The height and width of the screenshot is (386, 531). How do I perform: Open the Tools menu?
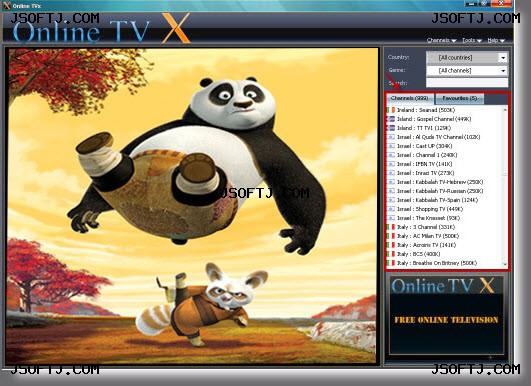(472, 40)
